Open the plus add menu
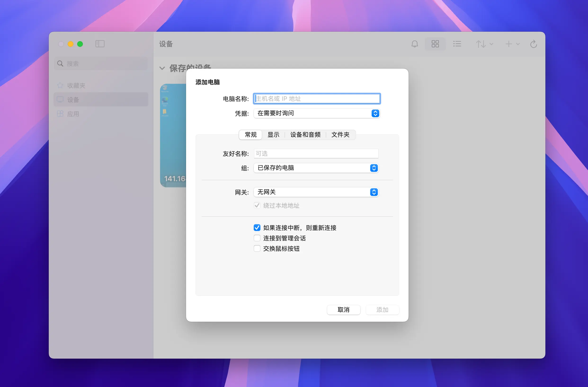 point(512,44)
